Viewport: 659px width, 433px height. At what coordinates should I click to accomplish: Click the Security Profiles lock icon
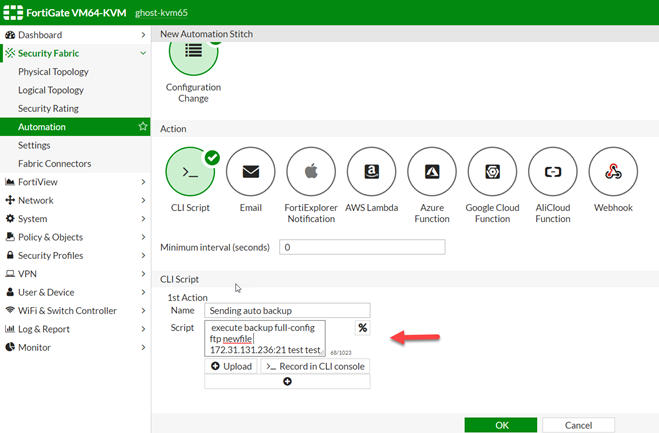coord(10,255)
